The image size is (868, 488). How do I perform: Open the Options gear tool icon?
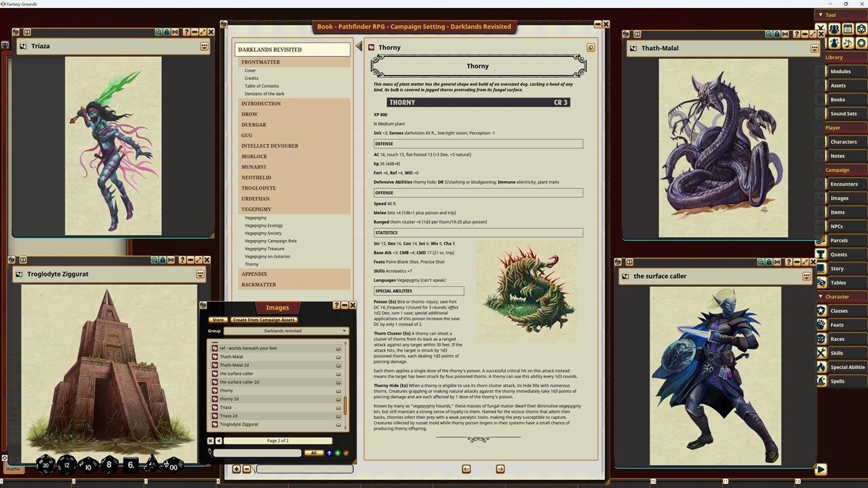[x=861, y=44]
